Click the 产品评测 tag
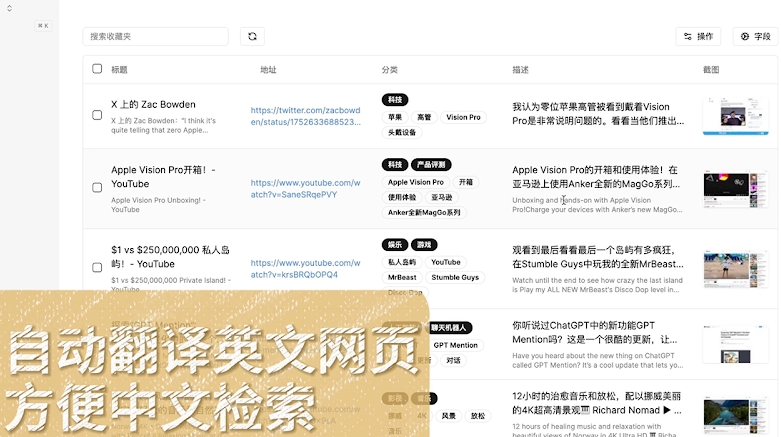 click(431, 164)
